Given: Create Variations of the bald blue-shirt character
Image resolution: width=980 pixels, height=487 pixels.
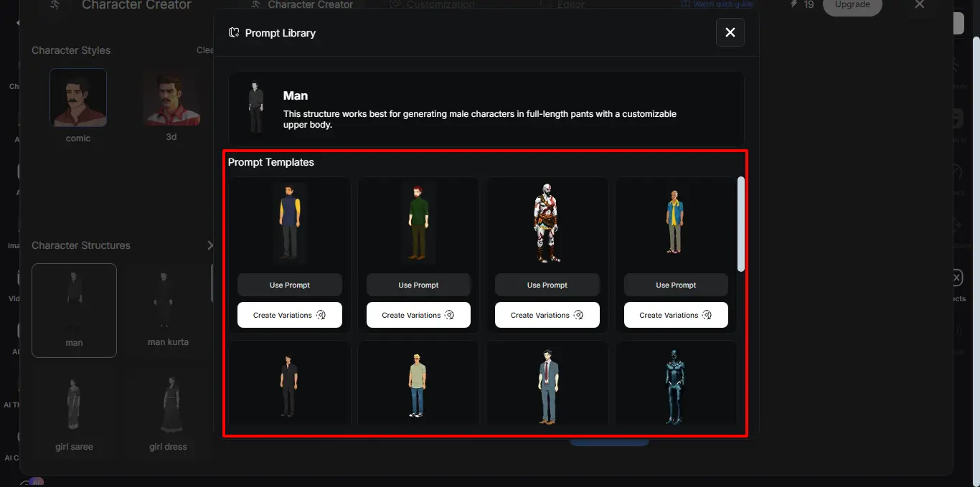Looking at the screenshot, I should (676, 315).
